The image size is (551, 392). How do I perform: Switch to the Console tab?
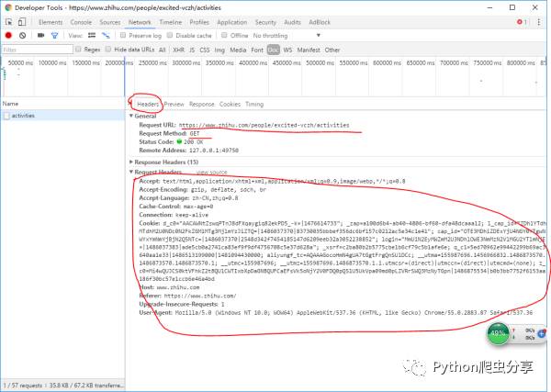click(81, 22)
